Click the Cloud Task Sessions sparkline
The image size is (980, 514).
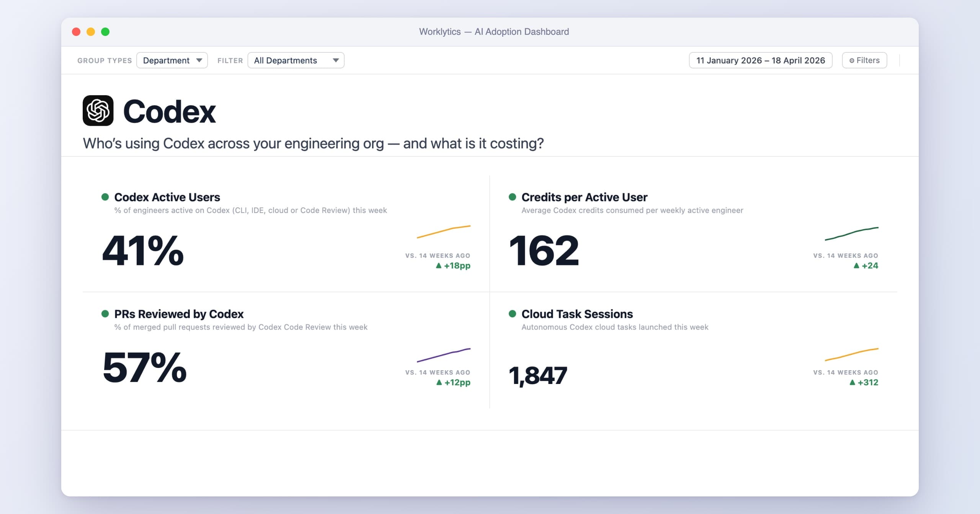pyautogui.click(x=852, y=355)
